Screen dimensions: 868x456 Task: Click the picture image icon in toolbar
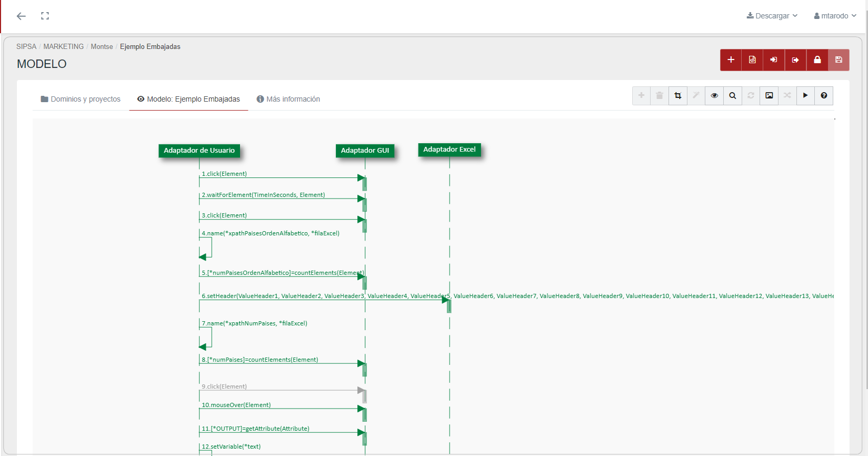pos(769,96)
